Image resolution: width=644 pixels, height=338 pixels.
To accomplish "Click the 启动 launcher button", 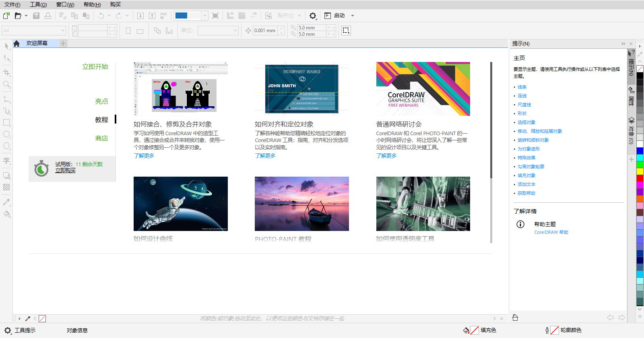I will 335,16.
